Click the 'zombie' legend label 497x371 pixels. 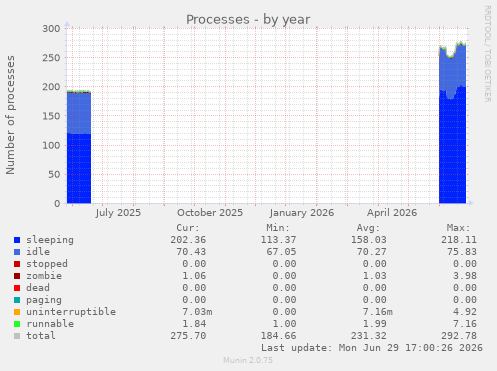pos(44,276)
